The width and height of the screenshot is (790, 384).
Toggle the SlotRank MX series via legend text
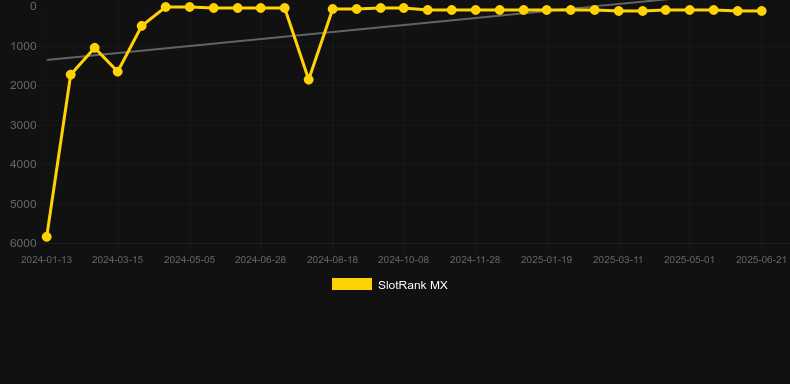pos(413,285)
